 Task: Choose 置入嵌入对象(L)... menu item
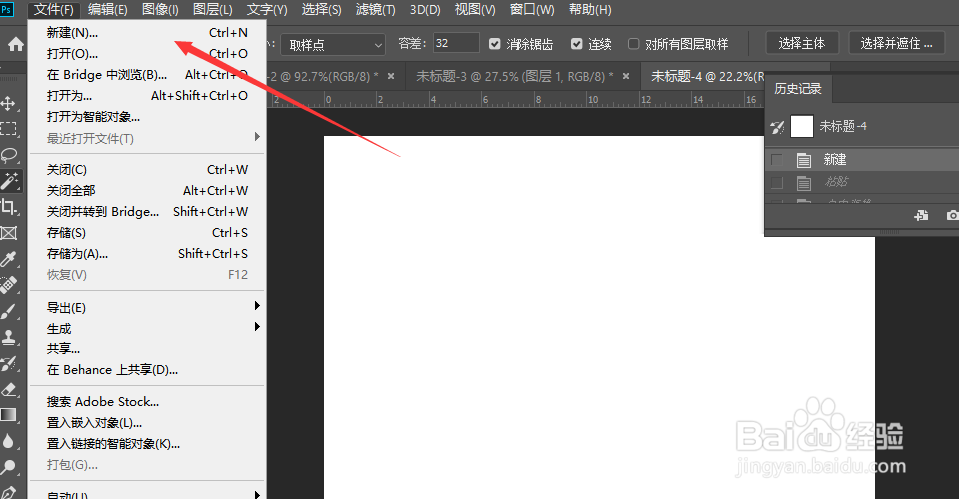[x=147, y=423]
